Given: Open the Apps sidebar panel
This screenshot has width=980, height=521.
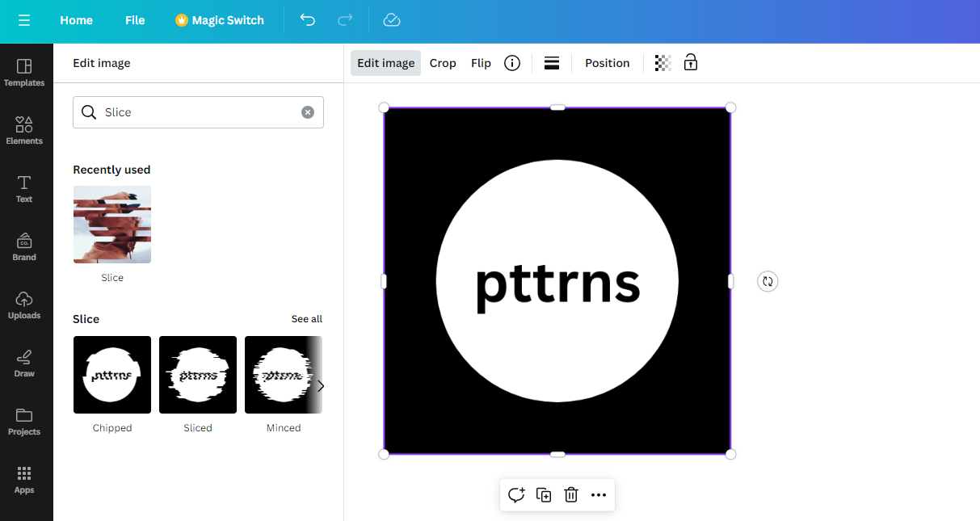Looking at the screenshot, I should 24,480.
